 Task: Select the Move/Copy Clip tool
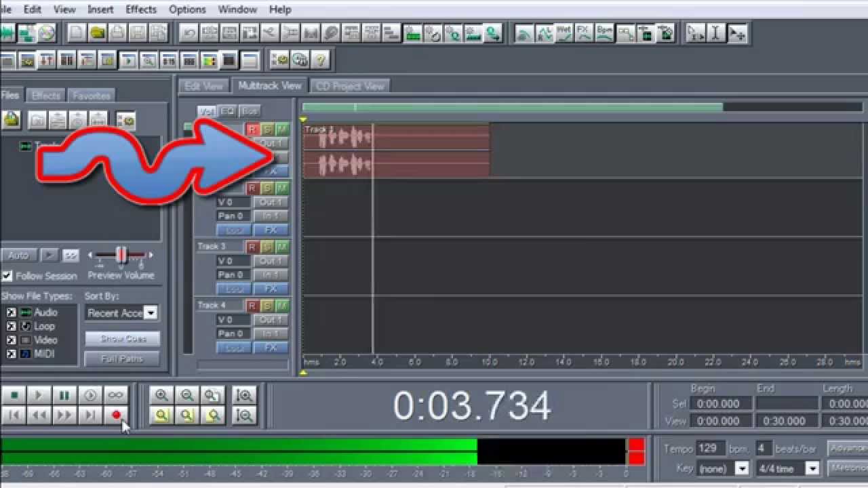(x=737, y=33)
